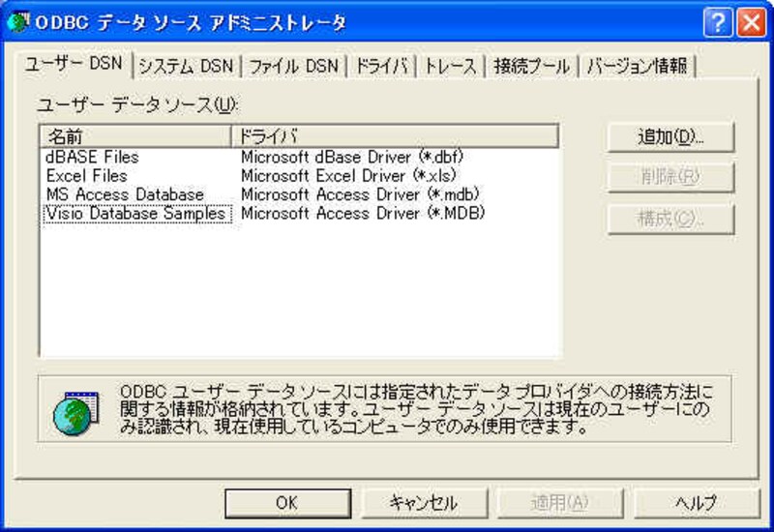Select the Visio Database Samples entry
This screenshot has height=532, width=774.
136,214
